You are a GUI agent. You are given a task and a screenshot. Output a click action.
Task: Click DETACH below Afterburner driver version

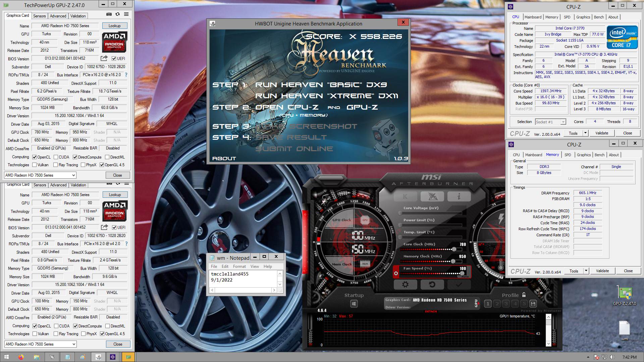[x=431, y=311]
